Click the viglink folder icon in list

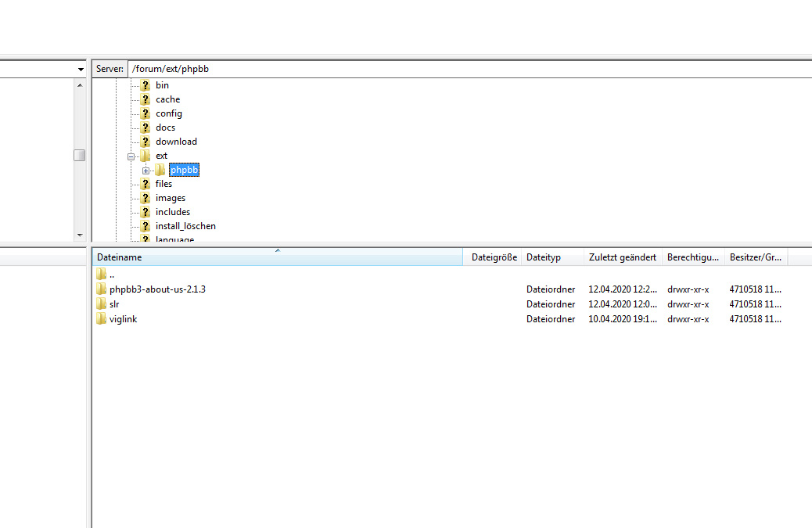[x=101, y=319]
